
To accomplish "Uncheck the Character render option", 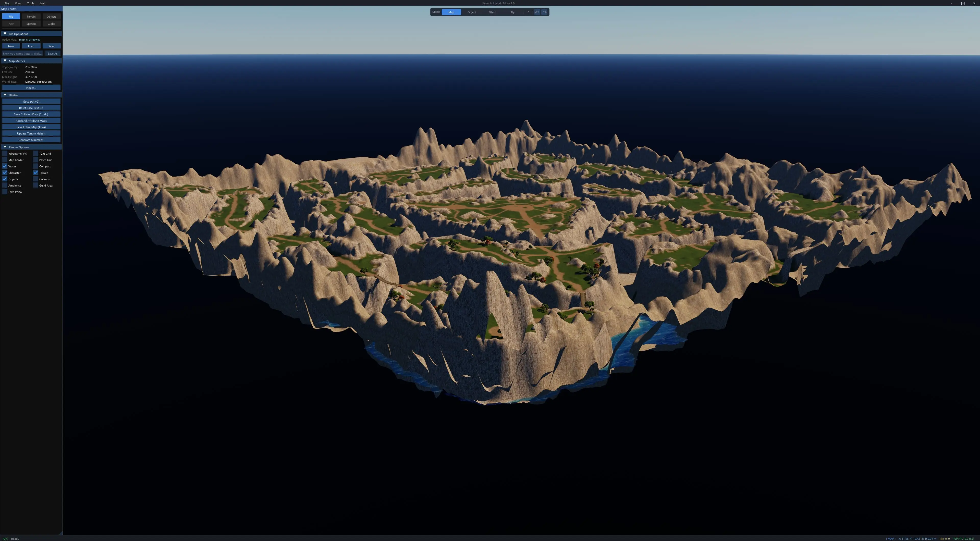I will click(5, 173).
